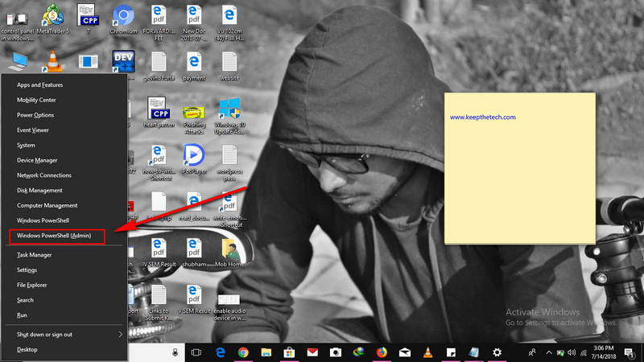Viewport: 644px width, 362px height.
Task: Click the Cortana microphone icon
Action: point(175,352)
